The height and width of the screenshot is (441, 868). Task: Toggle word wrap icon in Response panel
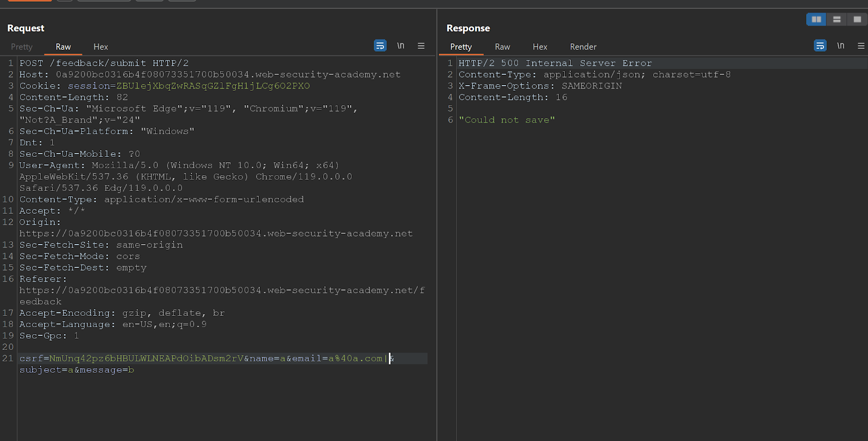820,46
